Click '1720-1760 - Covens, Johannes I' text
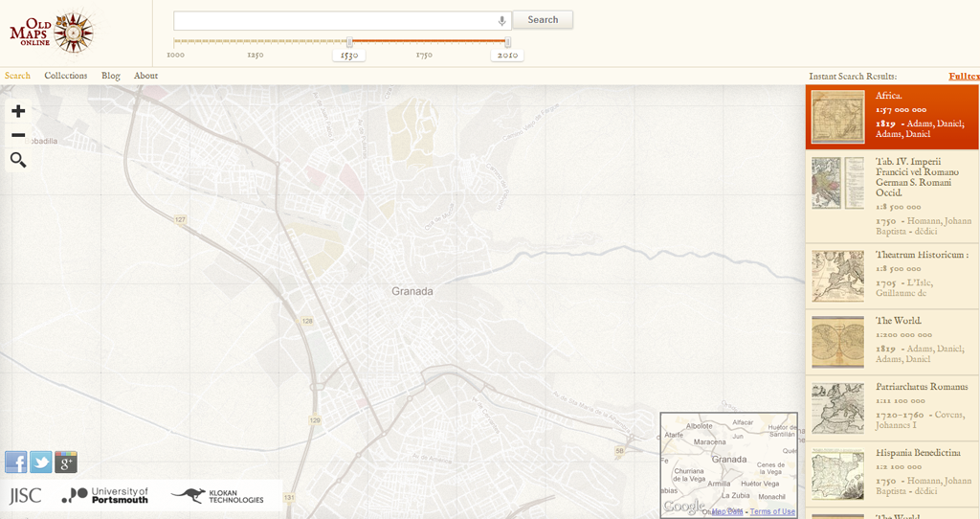The width and height of the screenshot is (980, 519). pos(920,420)
